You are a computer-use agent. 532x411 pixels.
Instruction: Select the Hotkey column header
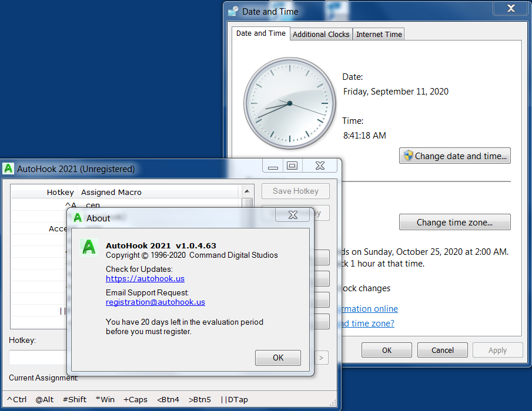point(44,192)
